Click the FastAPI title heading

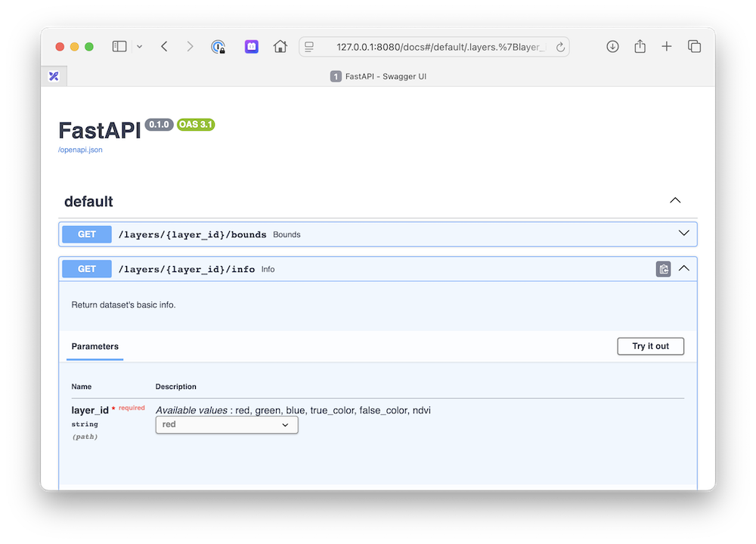(x=99, y=130)
